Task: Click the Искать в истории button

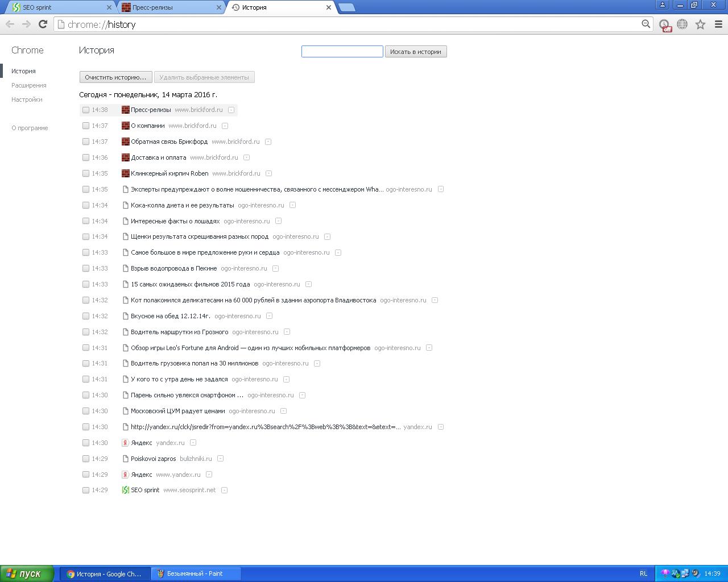Action: pos(416,52)
